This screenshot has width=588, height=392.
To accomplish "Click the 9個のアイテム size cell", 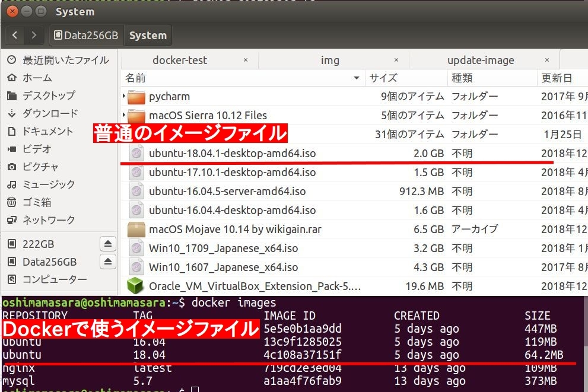I will [412, 96].
